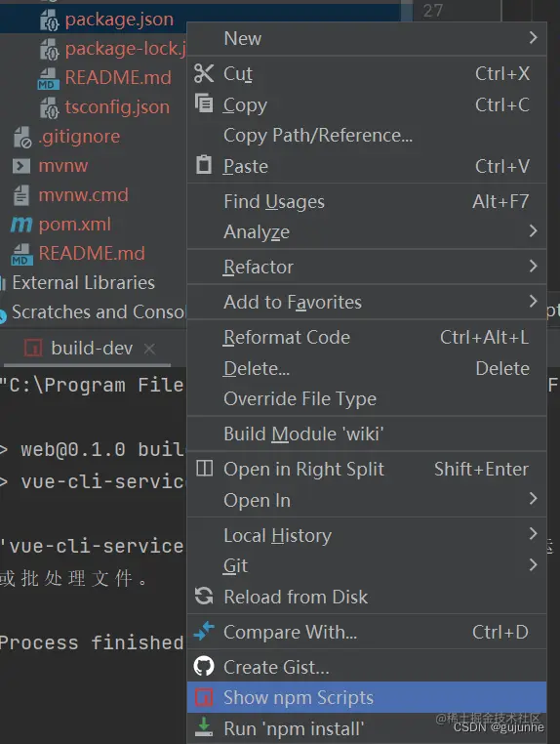Choose Run 'npm install'

tap(367, 727)
